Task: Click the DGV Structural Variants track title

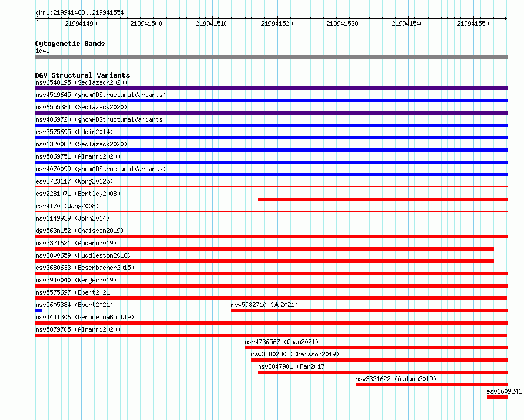Action: (x=82, y=75)
